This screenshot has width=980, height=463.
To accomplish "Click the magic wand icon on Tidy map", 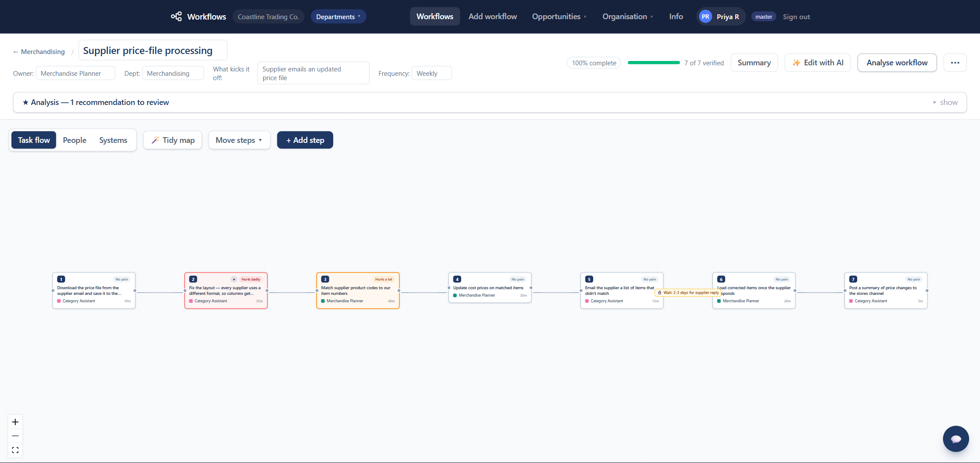I will [155, 140].
